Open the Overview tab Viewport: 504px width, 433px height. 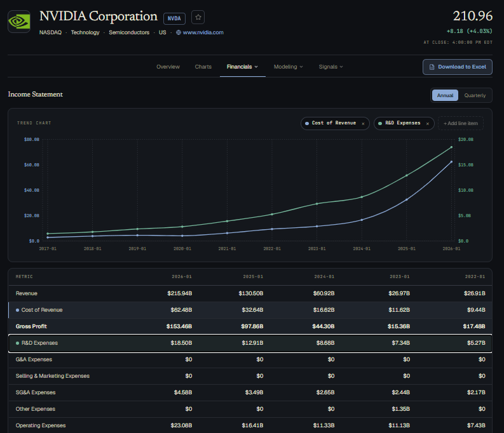pyautogui.click(x=168, y=67)
